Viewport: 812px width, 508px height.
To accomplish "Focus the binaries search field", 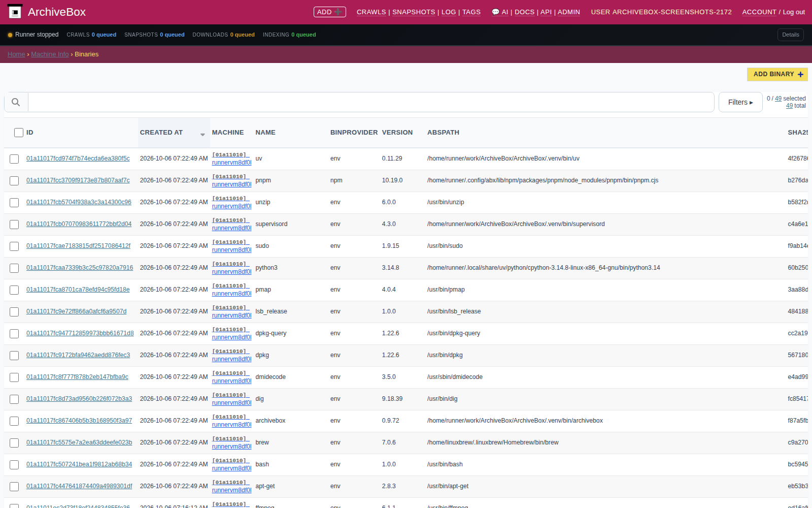I will [371, 102].
